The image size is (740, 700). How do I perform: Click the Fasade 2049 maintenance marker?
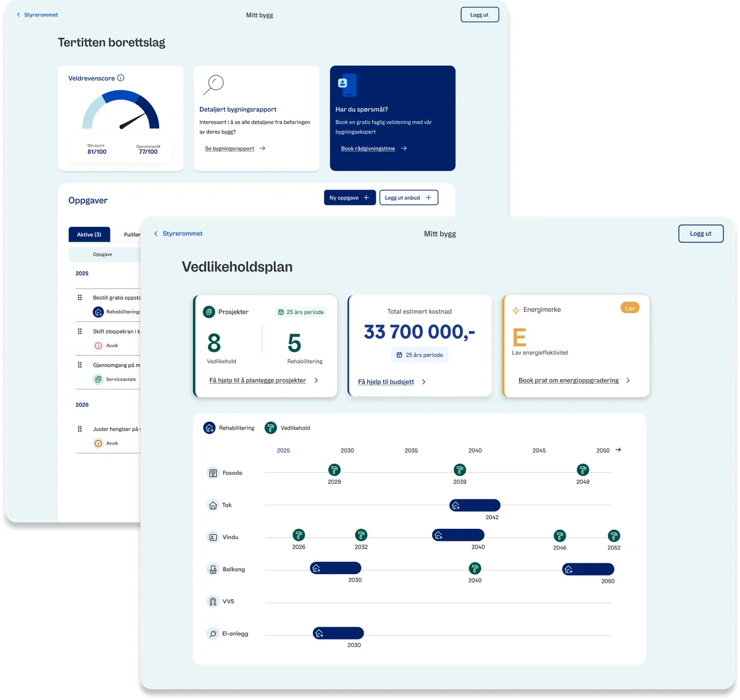[x=582, y=469]
